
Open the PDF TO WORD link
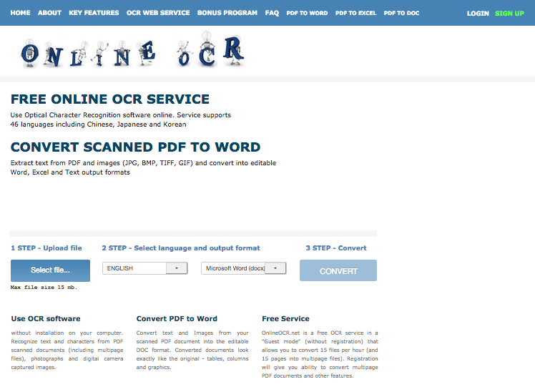point(307,14)
